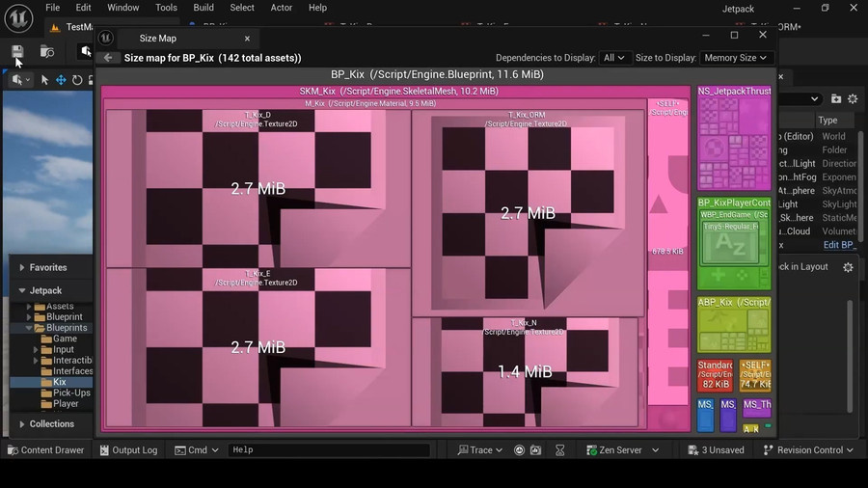This screenshot has height=488, width=868.
Task: Click the BP_KixPlayerCont size map tile
Action: coord(734,243)
